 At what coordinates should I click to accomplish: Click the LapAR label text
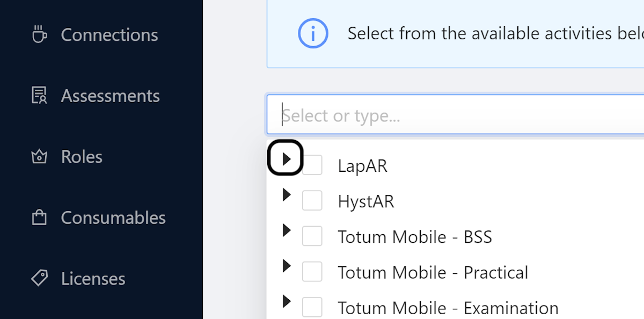[362, 165]
